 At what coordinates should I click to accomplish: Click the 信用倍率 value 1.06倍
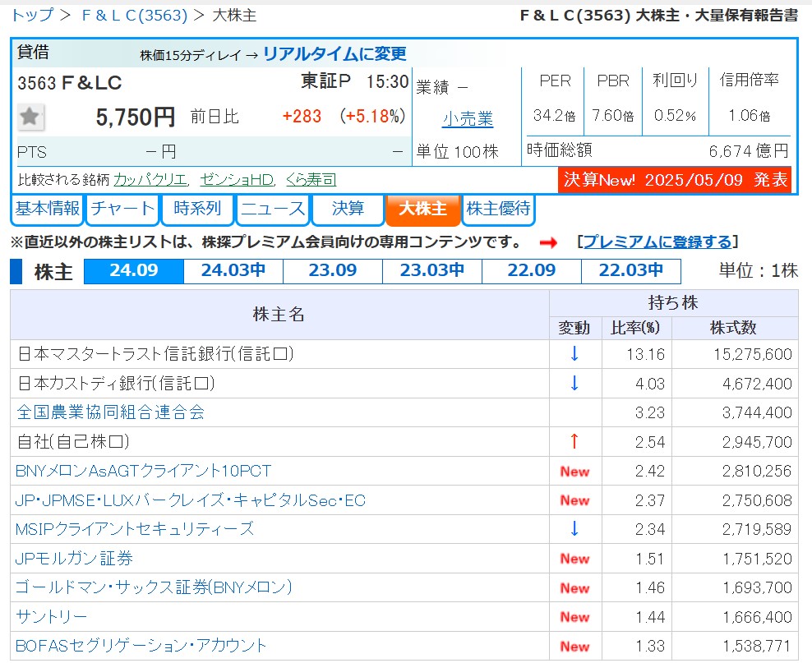750,115
